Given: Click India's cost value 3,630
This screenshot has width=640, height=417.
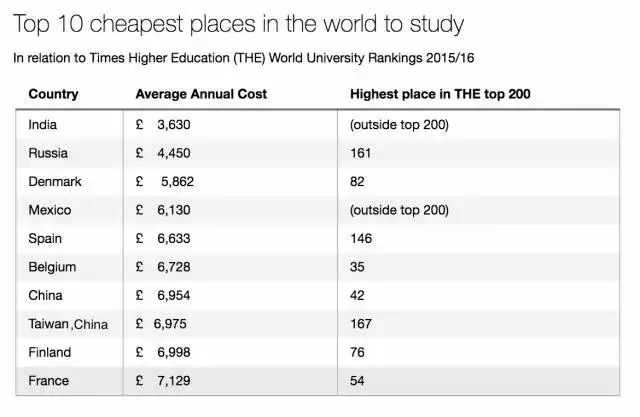Looking at the screenshot, I should [x=173, y=125].
